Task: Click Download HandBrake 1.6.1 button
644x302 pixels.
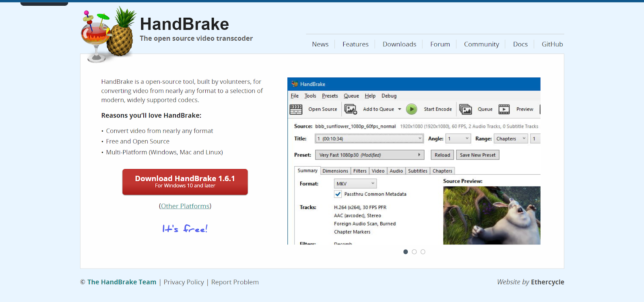Action: click(185, 182)
